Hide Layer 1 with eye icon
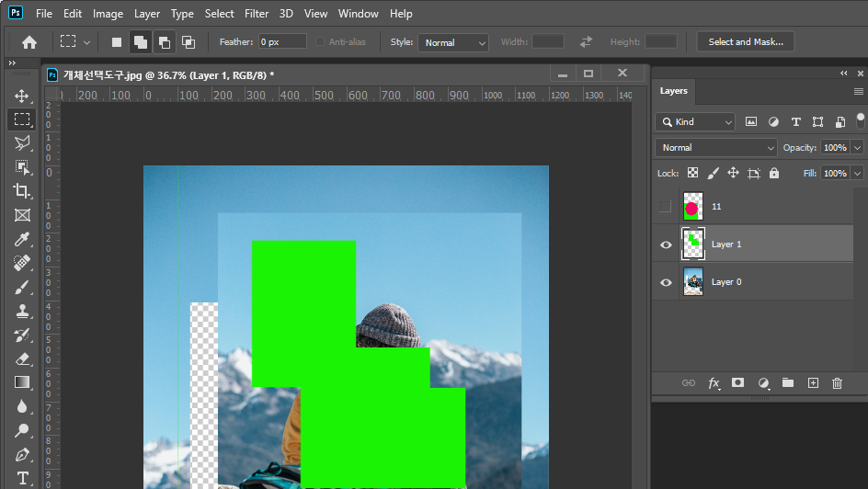The width and height of the screenshot is (868, 489). point(666,244)
